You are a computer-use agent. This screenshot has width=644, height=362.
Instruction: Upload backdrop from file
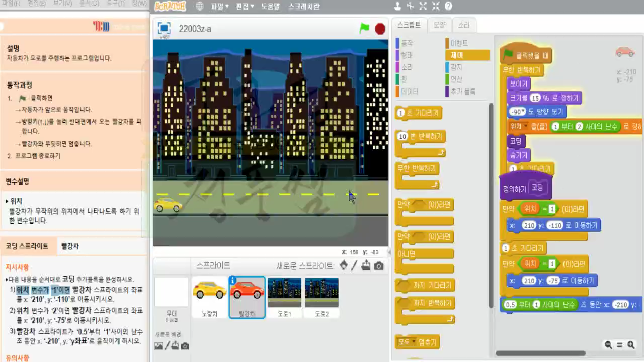(x=175, y=346)
